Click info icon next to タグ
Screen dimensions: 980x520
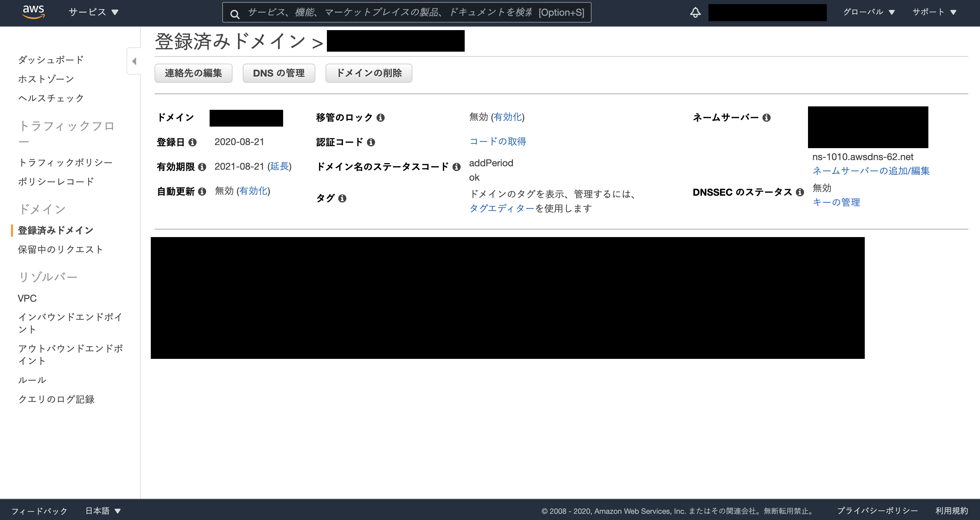pos(342,198)
